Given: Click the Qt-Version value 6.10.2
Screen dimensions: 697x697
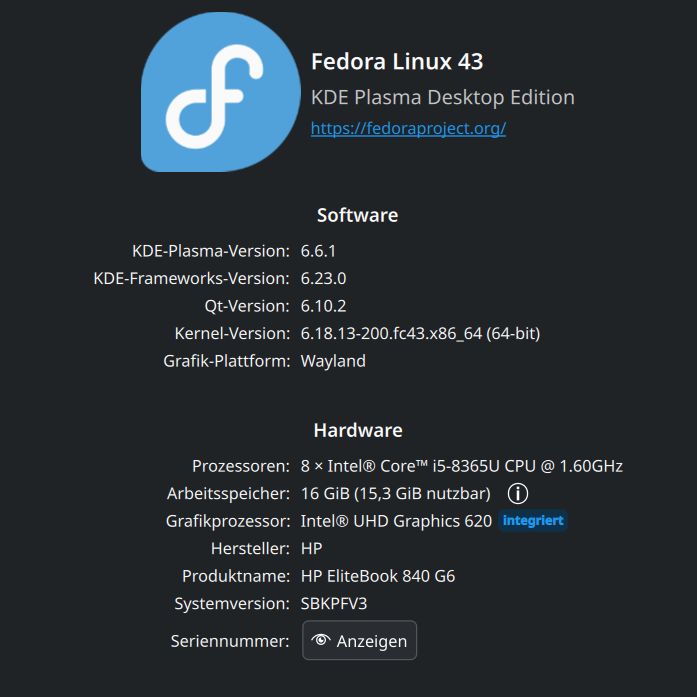Looking at the screenshot, I should [x=323, y=306].
